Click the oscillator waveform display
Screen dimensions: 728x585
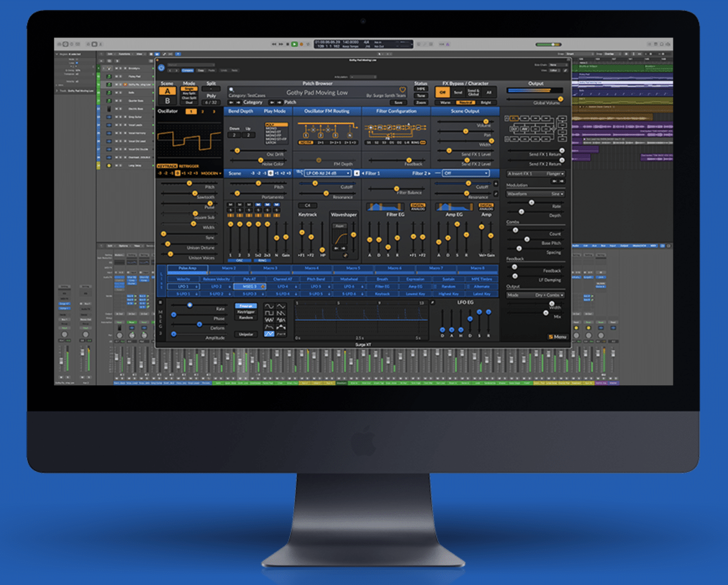point(189,140)
